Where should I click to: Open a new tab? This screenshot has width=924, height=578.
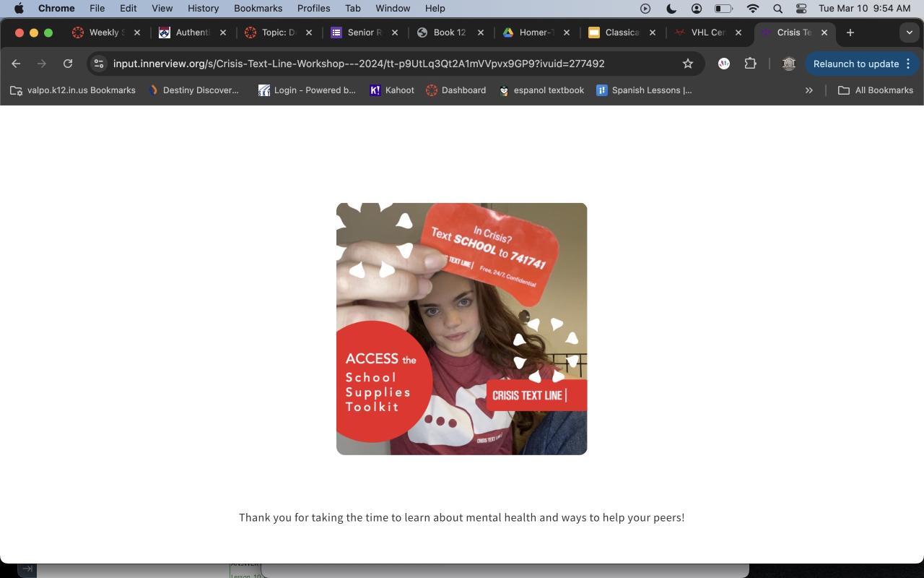(x=850, y=33)
